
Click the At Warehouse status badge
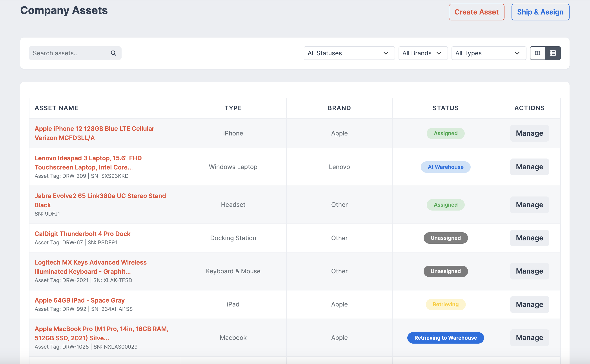click(x=445, y=167)
